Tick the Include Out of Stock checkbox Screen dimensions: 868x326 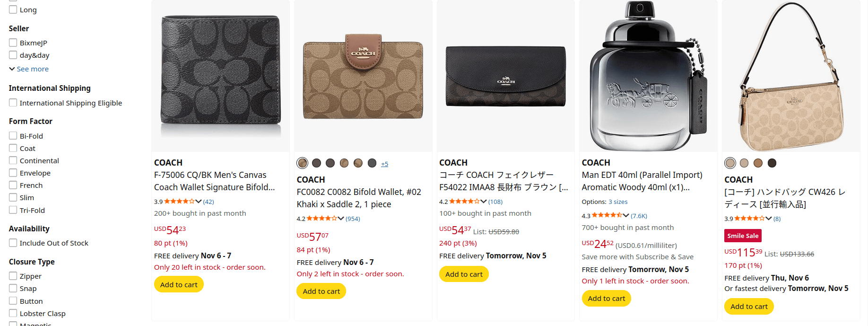coord(13,243)
